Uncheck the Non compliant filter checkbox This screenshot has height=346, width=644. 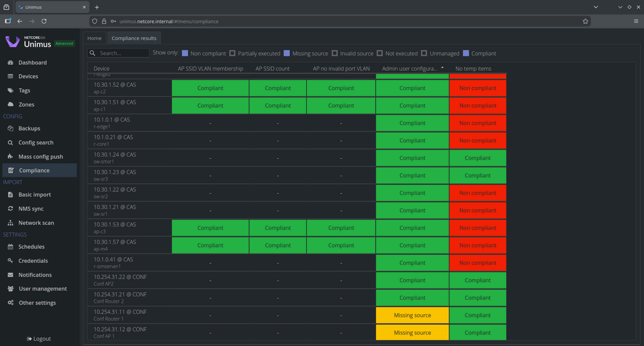tap(185, 53)
